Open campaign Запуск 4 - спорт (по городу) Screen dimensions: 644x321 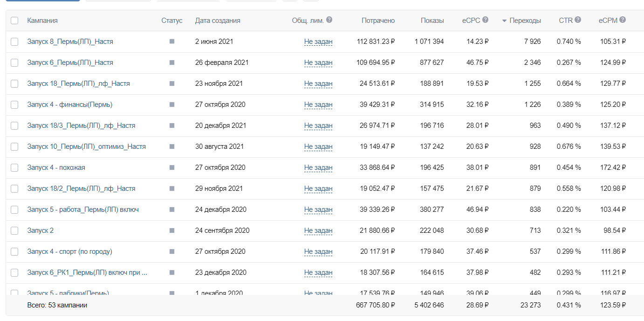click(x=69, y=251)
